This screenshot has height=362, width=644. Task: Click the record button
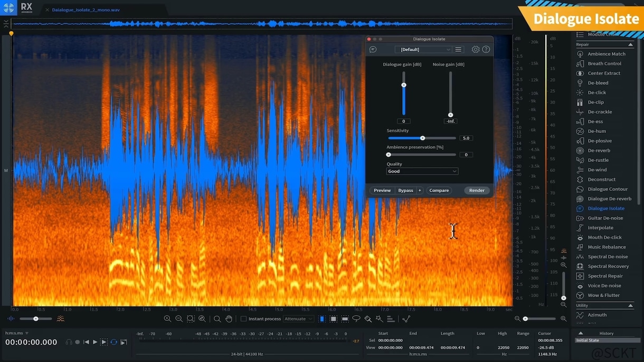coord(78,342)
